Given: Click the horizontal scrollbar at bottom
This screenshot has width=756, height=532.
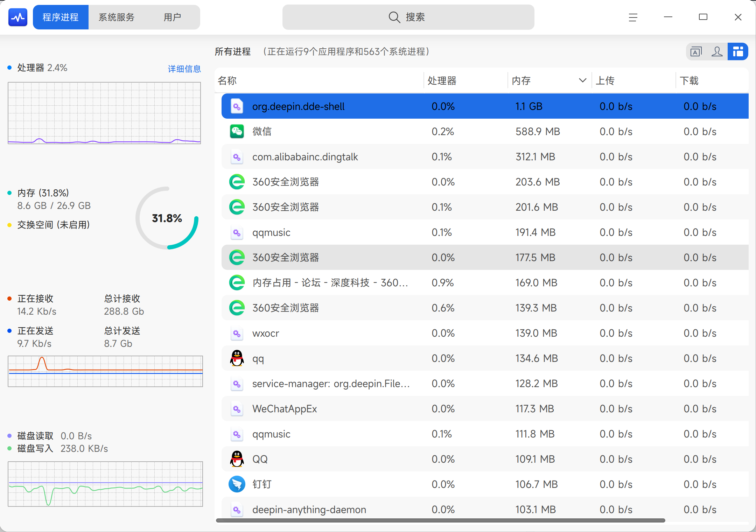Looking at the screenshot, I should pyautogui.click(x=440, y=520).
